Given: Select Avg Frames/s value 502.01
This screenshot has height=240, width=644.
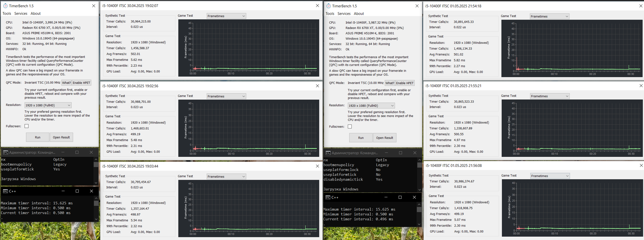Looking at the screenshot, I should (x=135, y=54).
